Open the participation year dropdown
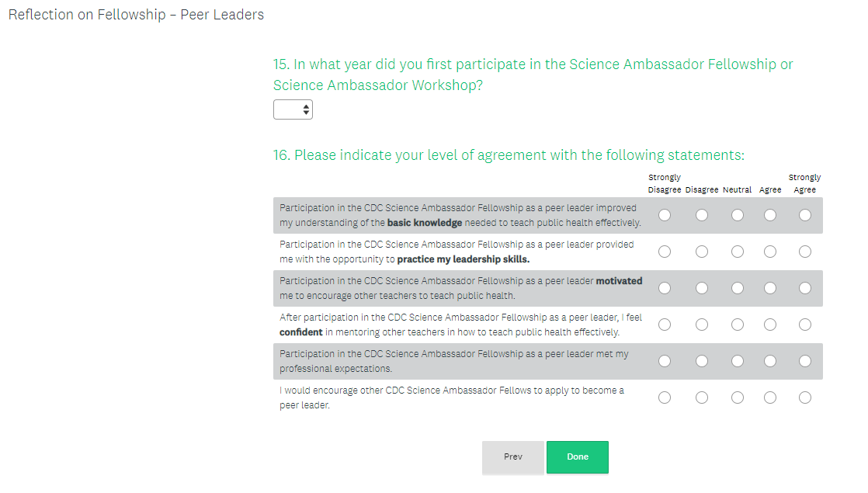This screenshot has width=868, height=493. (293, 109)
